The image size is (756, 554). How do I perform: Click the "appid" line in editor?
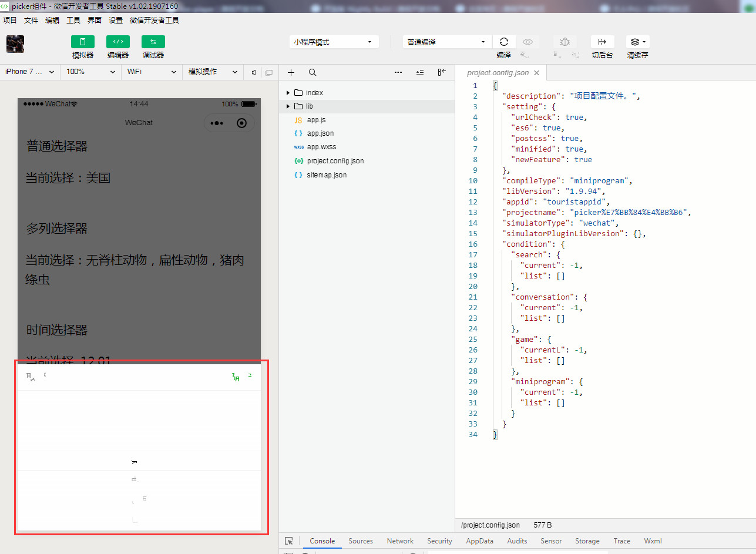556,202
